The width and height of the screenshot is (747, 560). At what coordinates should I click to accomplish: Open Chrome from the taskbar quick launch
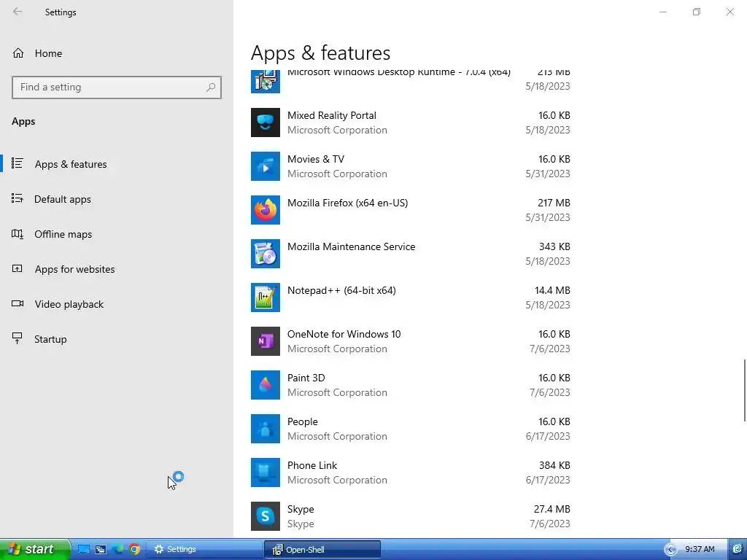click(134, 550)
